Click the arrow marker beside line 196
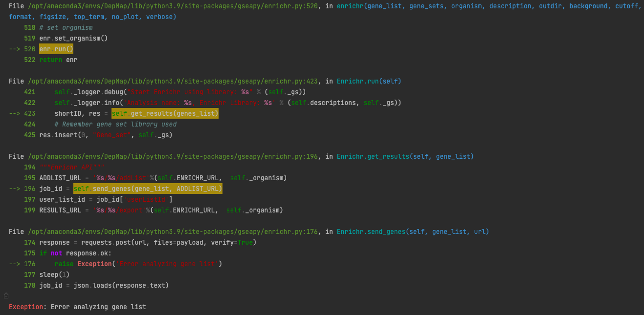 click(15, 189)
